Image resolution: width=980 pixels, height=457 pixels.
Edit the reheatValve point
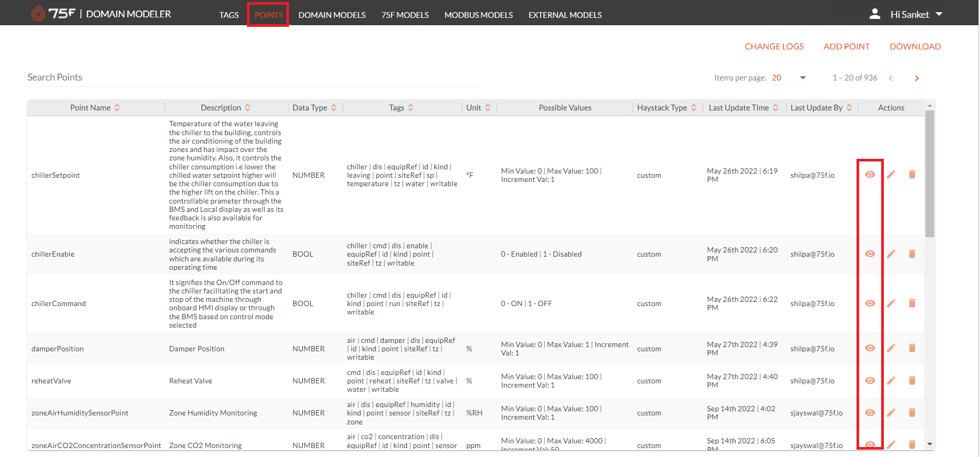point(891,381)
